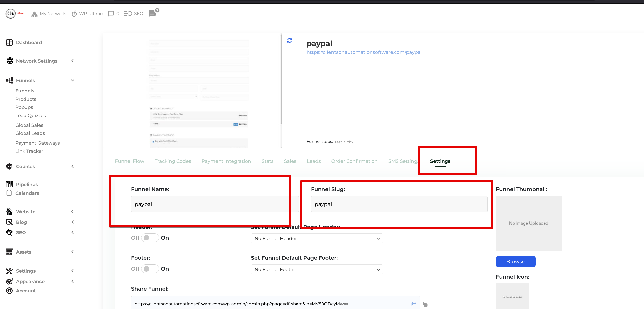Switch to the Leads tab
Screen dimensions: 644x309
pos(314,161)
